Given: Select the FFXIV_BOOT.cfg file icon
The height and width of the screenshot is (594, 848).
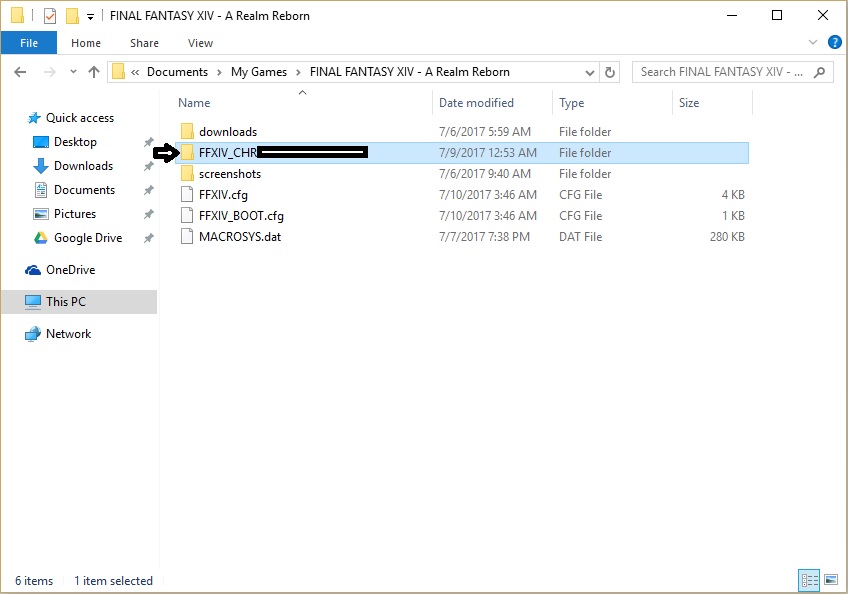Looking at the screenshot, I should pos(187,215).
